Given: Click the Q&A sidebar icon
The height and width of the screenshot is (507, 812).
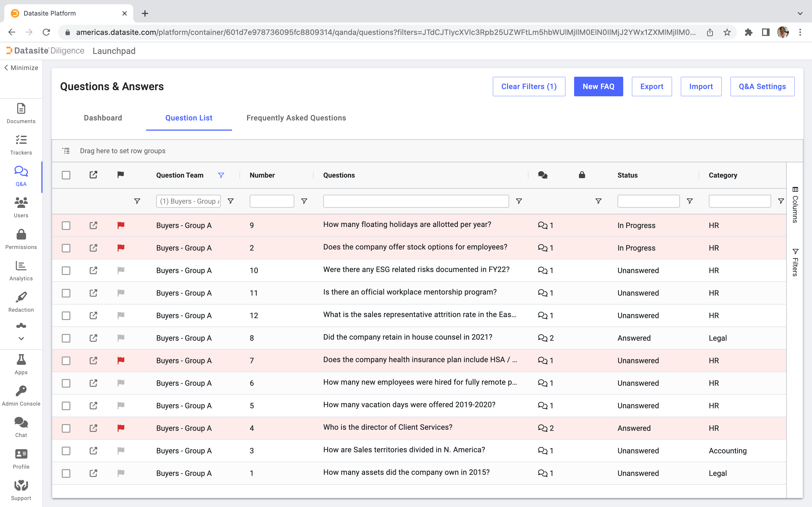Looking at the screenshot, I should (x=20, y=174).
